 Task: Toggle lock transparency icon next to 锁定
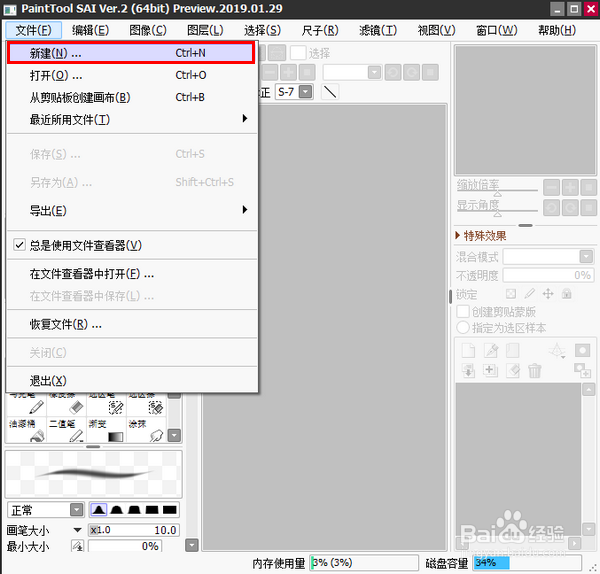tap(511, 294)
